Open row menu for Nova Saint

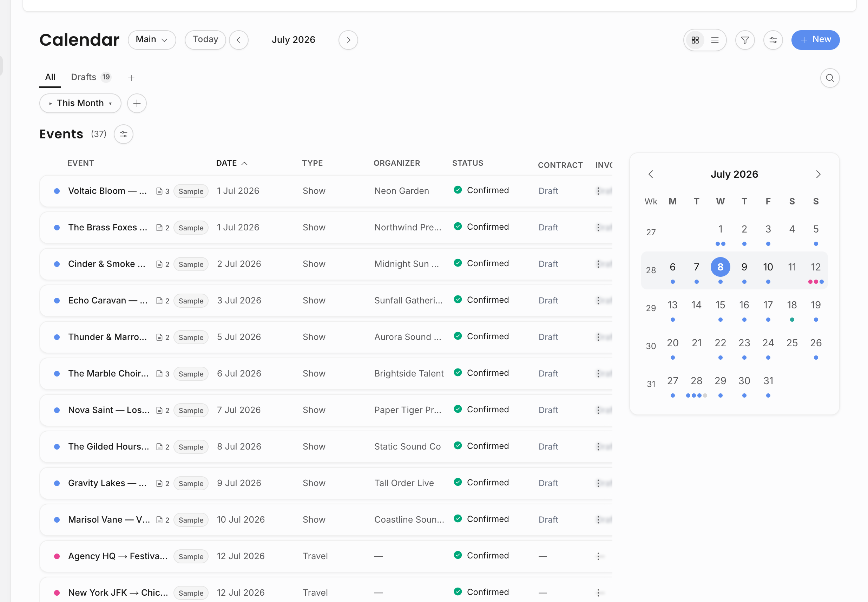598,410
